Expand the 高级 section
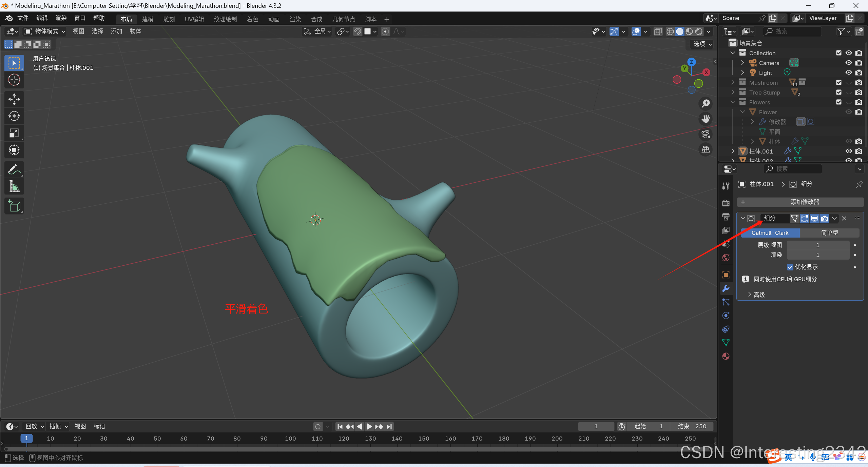 click(x=756, y=295)
